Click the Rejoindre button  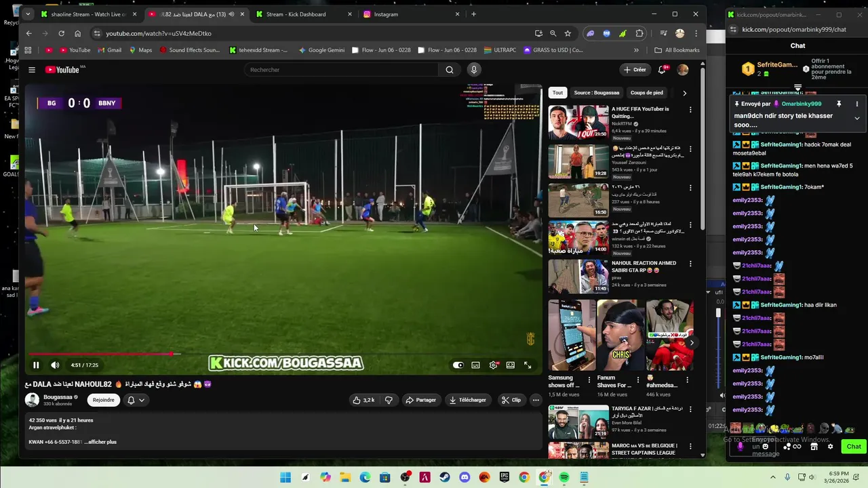coord(104,400)
